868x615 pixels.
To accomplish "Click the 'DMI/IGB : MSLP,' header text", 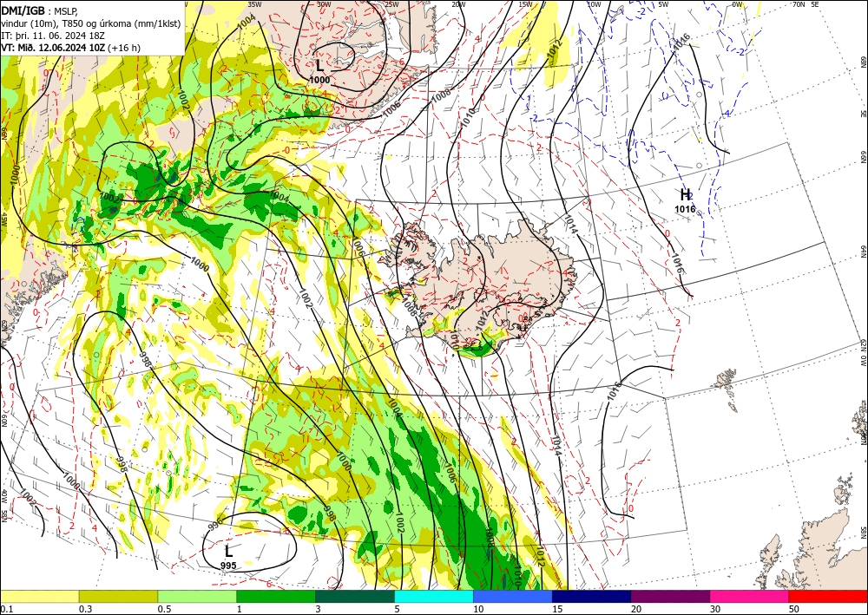I will (x=39, y=11).
